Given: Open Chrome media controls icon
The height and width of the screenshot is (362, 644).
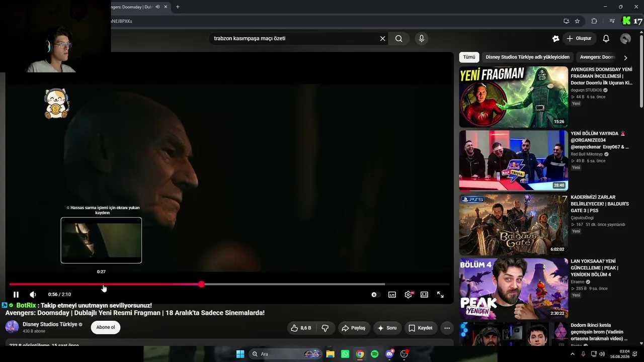Looking at the screenshot, I should pos(612,21).
